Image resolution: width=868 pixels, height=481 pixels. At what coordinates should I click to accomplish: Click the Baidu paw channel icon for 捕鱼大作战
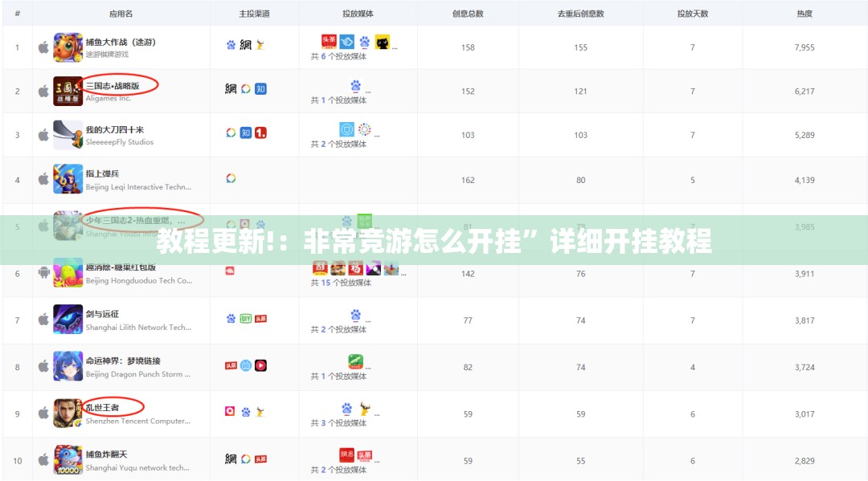tap(231, 45)
